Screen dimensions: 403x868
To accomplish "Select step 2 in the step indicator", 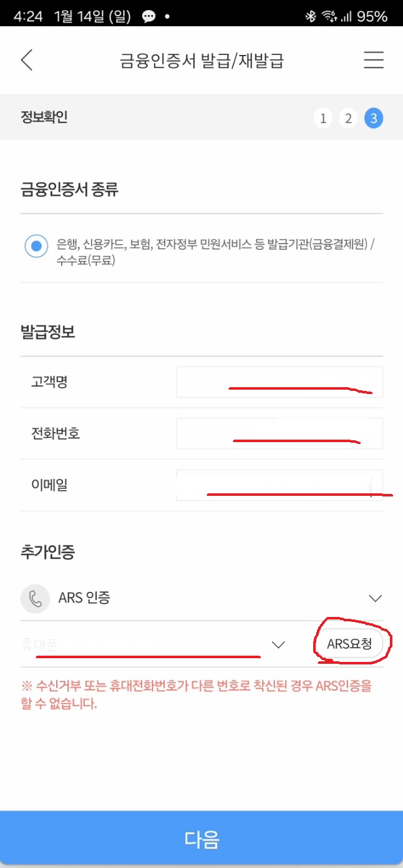I will click(348, 118).
